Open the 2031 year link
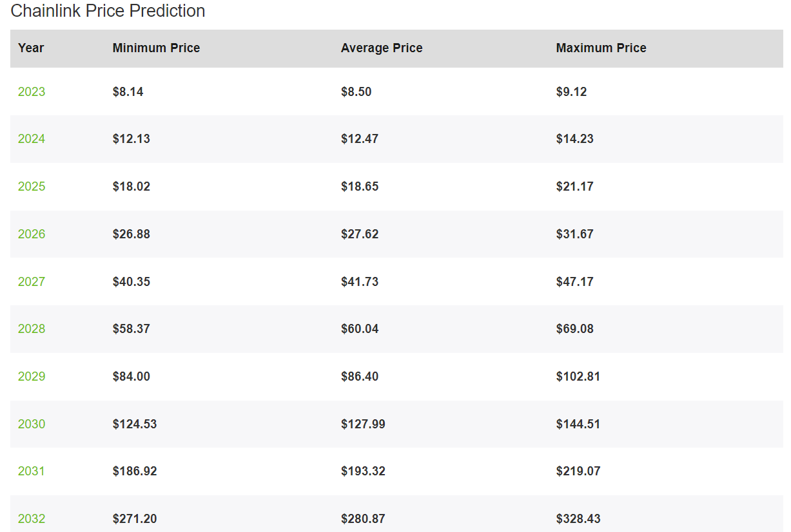Image resolution: width=791 pixels, height=532 pixels. coord(32,471)
